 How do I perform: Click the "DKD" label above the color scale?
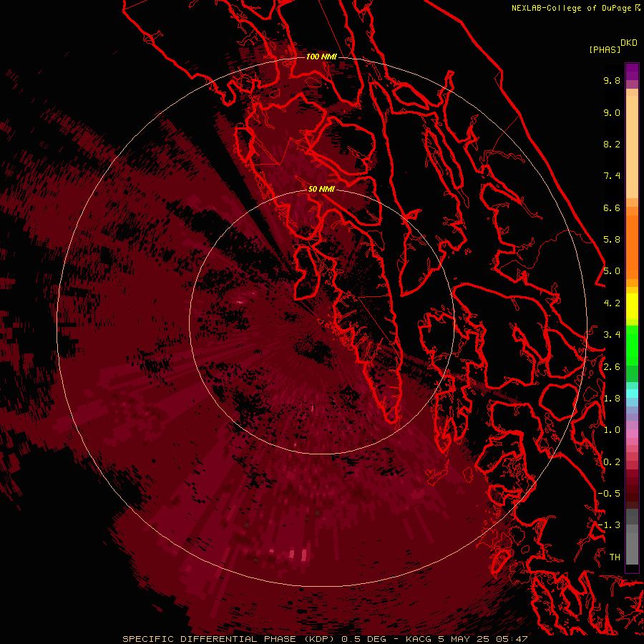coord(629,43)
